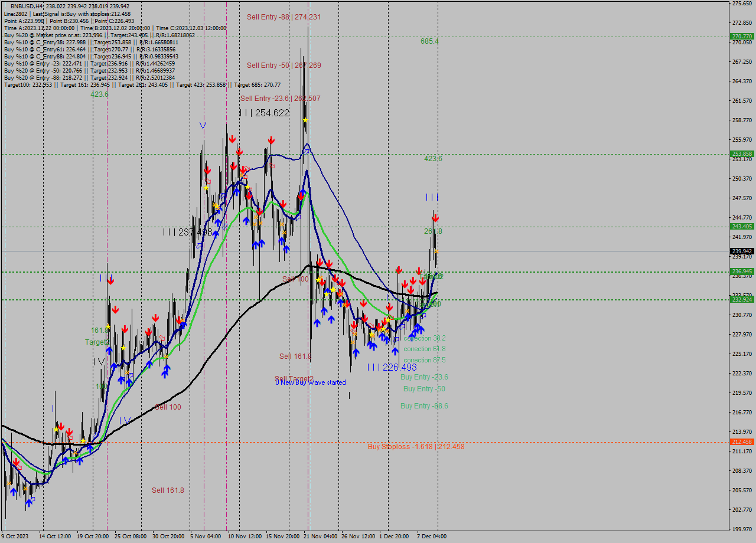Click the 'Buy Entry -23.6' label
The height and width of the screenshot is (543, 756).
[x=424, y=377]
